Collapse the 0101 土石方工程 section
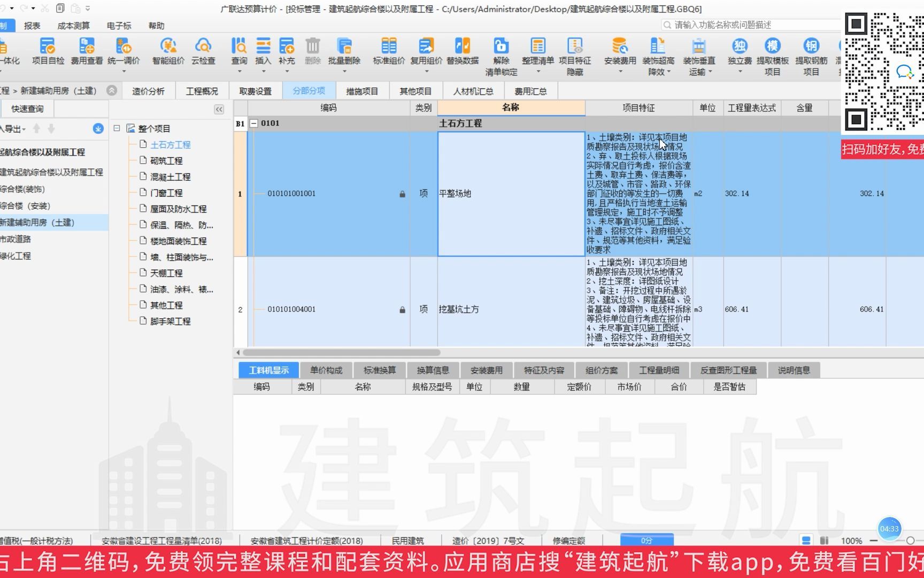Image resolution: width=924 pixels, height=578 pixels. point(254,124)
